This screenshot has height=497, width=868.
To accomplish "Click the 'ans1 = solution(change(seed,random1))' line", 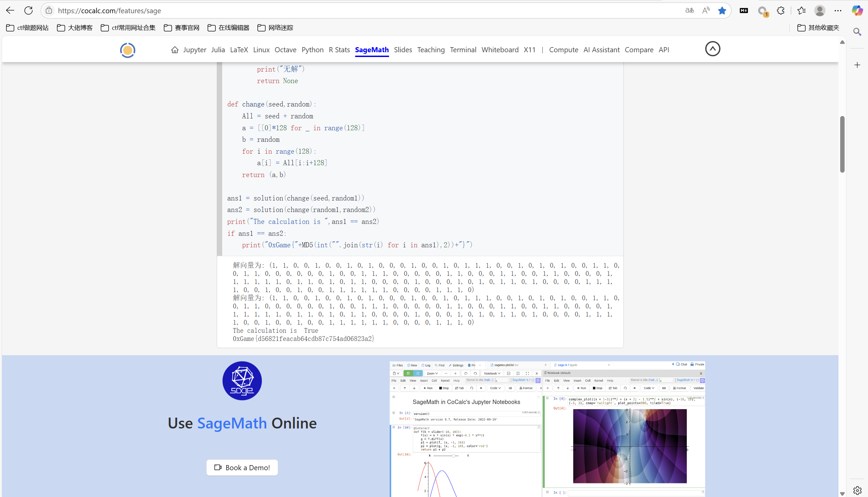I will pyautogui.click(x=296, y=198).
